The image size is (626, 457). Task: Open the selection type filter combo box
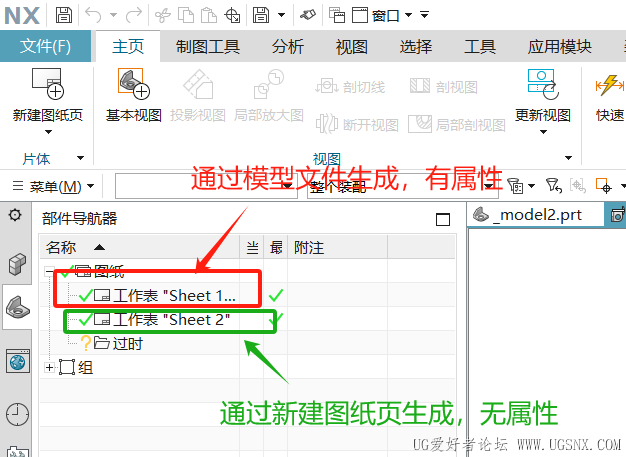click(x=206, y=186)
